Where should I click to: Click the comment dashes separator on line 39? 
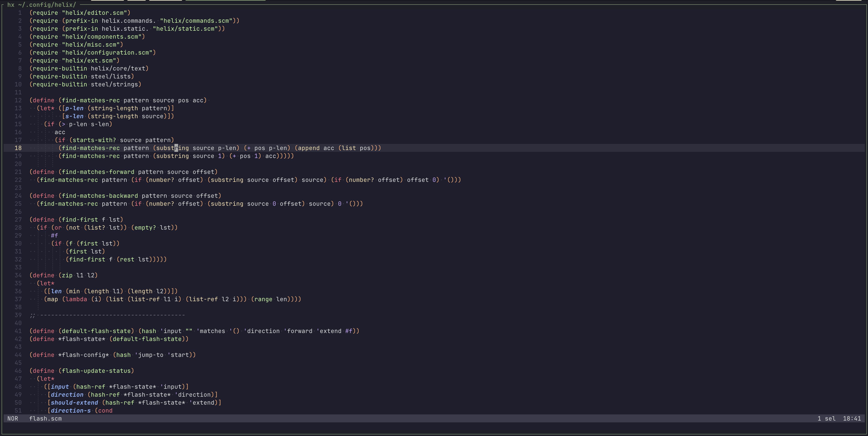pos(112,315)
